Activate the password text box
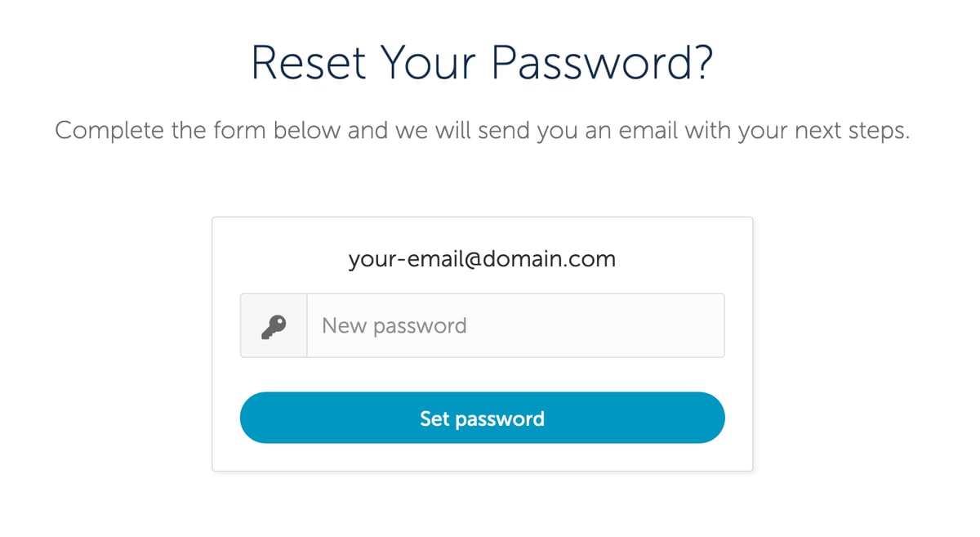Screen dimensions: 980x537 (x=515, y=325)
